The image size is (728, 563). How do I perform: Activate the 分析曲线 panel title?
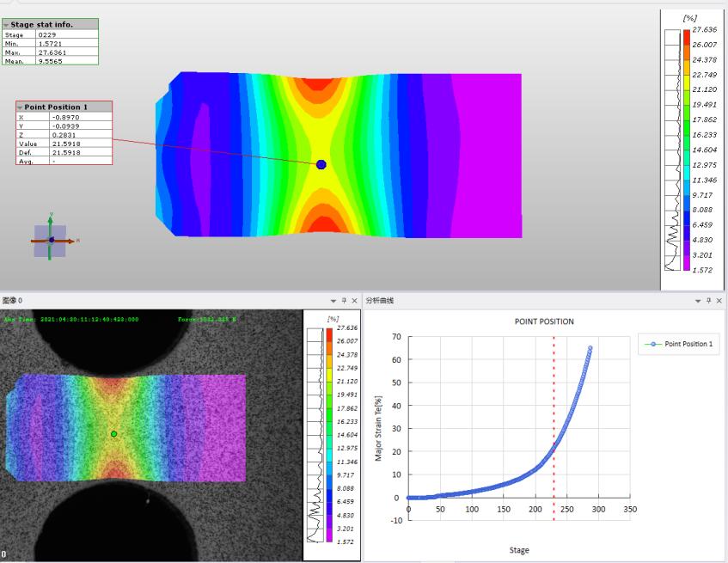pyautogui.click(x=381, y=301)
